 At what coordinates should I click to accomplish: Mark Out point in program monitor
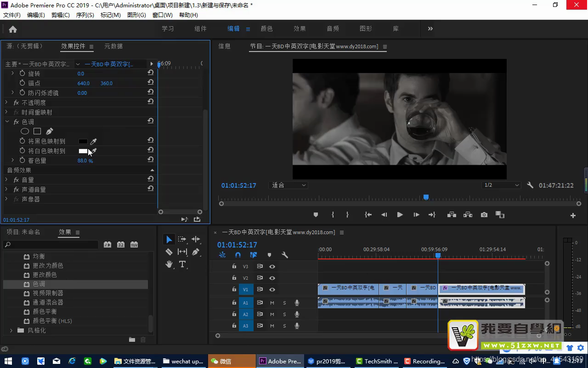pyautogui.click(x=347, y=215)
